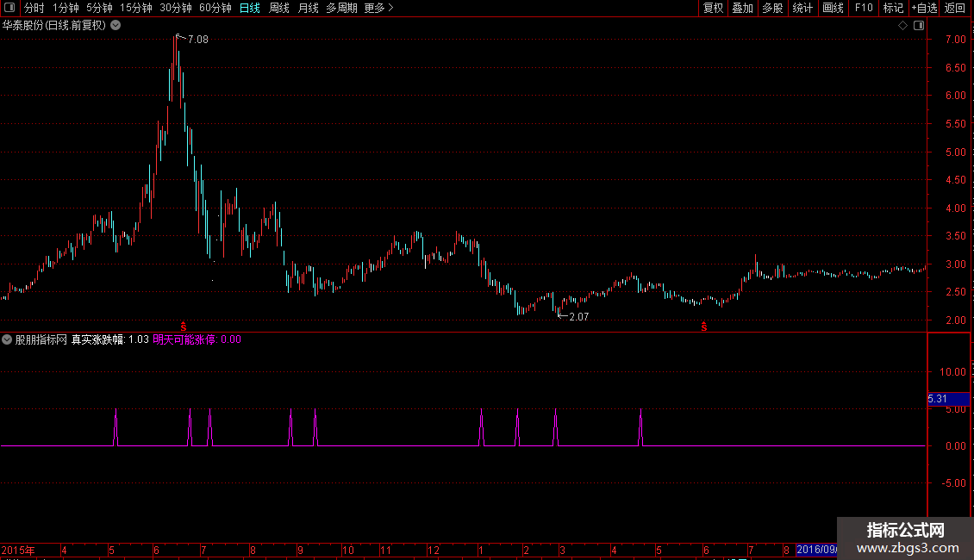Open 多股 multi-stock view
Image resolution: width=974 pixels, height=560 pixels.
click(773, 8)
